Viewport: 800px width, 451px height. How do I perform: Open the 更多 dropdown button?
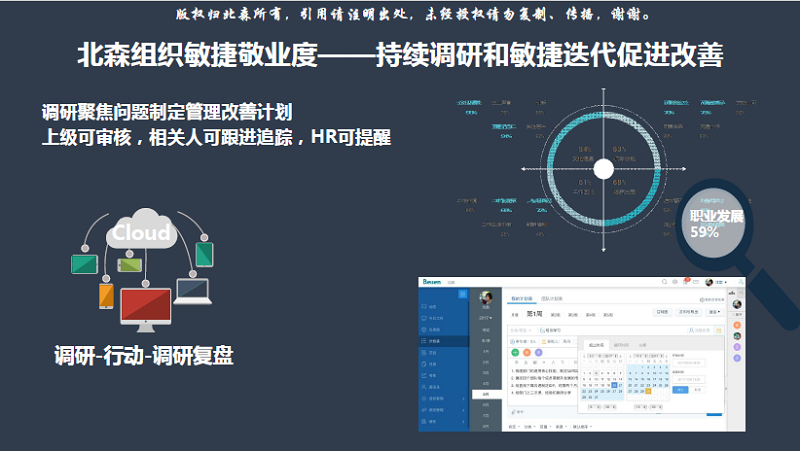[715, 312]
